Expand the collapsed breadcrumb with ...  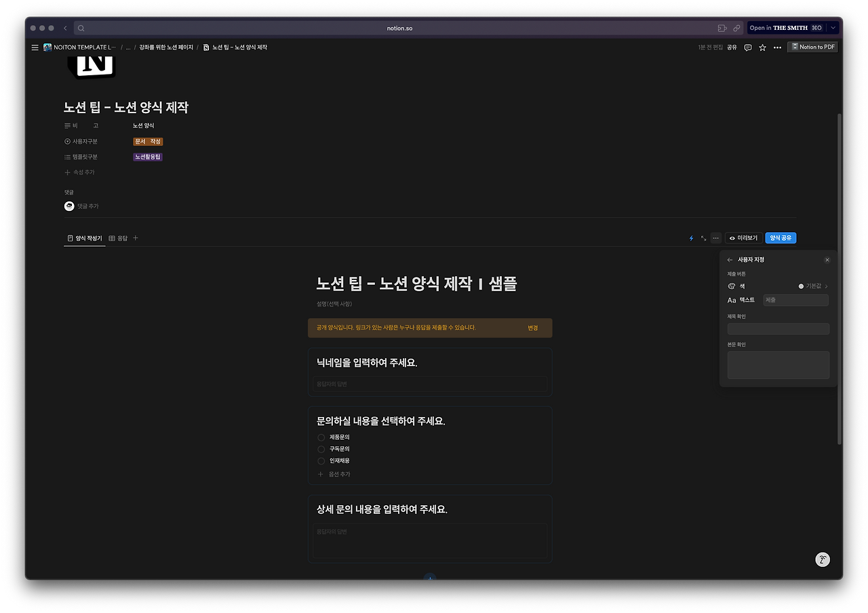(127, 47)
